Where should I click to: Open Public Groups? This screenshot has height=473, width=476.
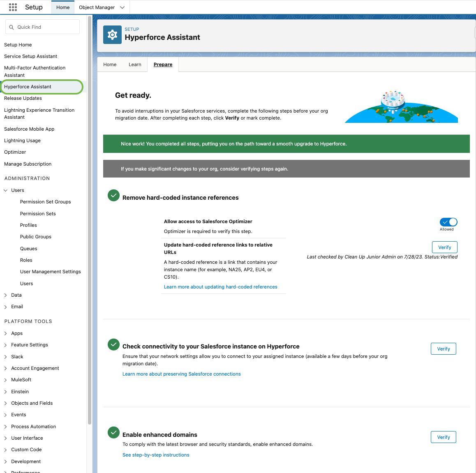35,237
